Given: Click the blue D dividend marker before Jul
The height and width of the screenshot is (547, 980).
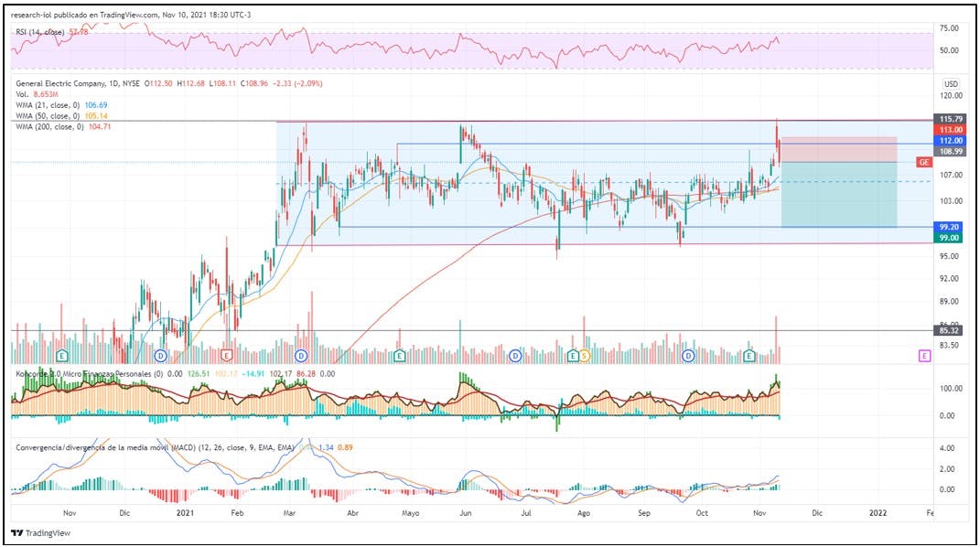Looking at the screenshot, I should [x=515, y=356].
